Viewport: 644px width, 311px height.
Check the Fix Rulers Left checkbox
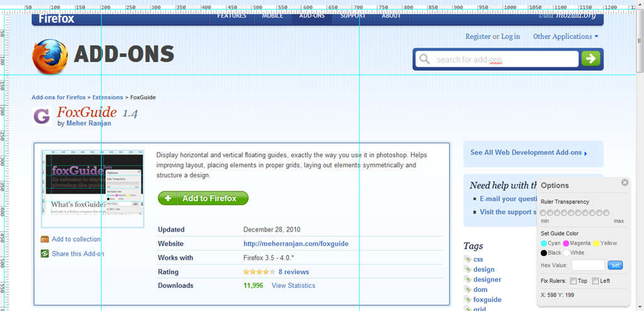coord(595,281)
